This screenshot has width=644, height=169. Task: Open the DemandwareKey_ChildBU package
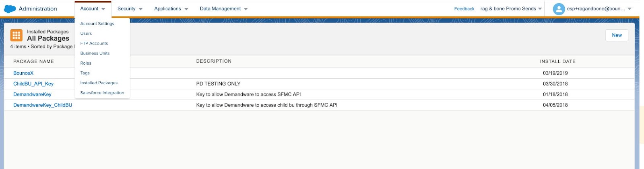point(43,105)
